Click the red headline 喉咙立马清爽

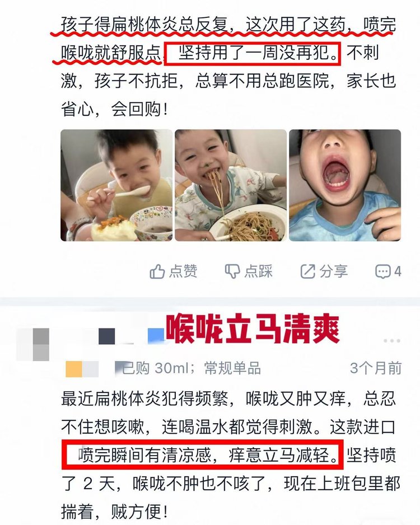click(x=253, y=329)
